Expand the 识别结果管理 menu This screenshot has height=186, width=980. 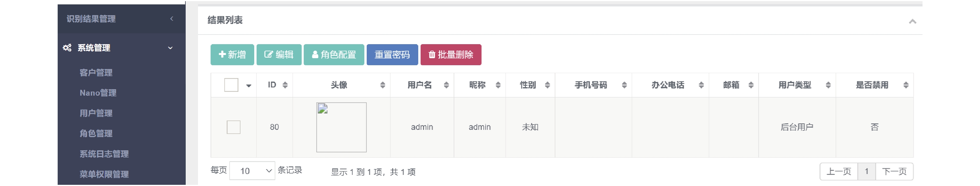point(121,19)
